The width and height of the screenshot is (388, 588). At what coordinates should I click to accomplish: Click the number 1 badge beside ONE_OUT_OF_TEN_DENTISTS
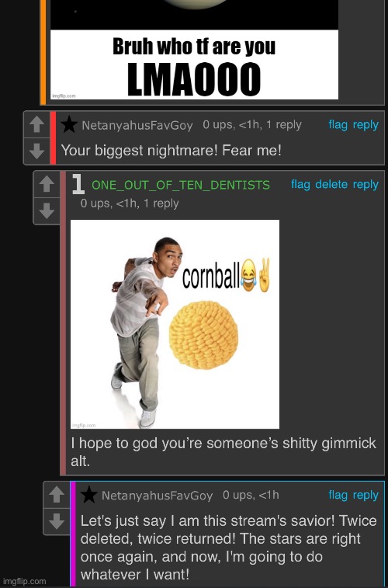[x=78, y=184]
